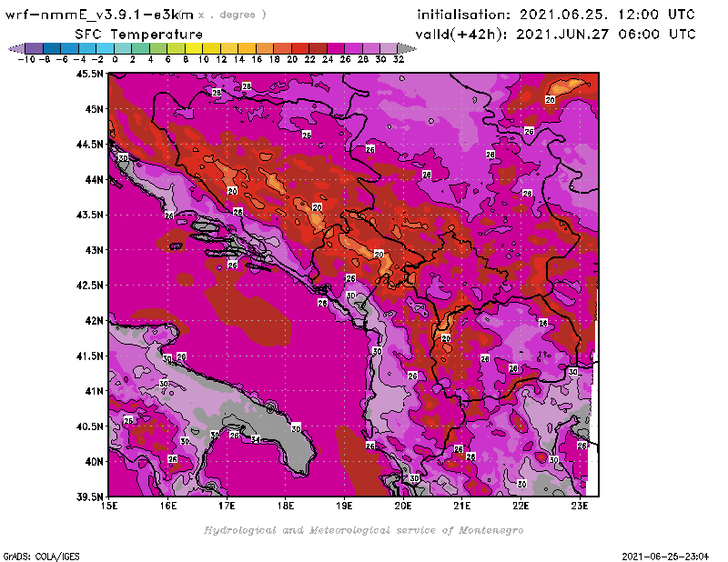The height and width of the screenshot is (562, 728).
Task: Click the left arrow end of the color bar
Action: [x=15, y=47]
